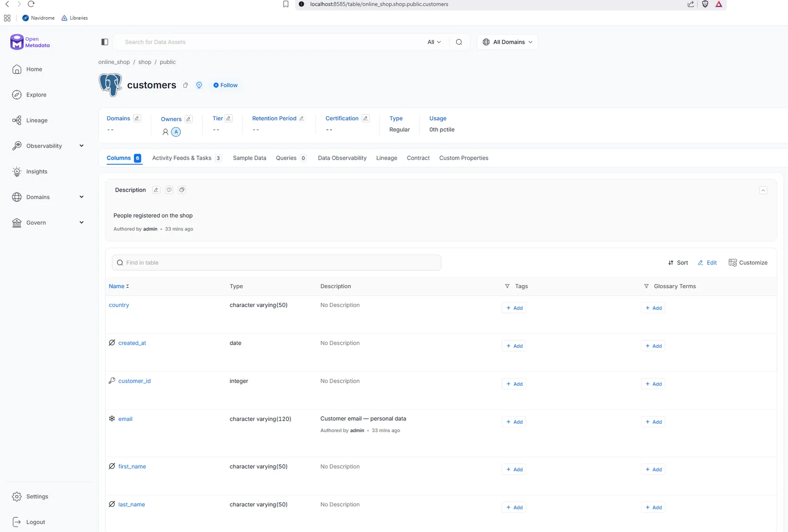Edit the table description pencil icon
Viewport: 788px width, 532px height.
[x=156, y=190]
